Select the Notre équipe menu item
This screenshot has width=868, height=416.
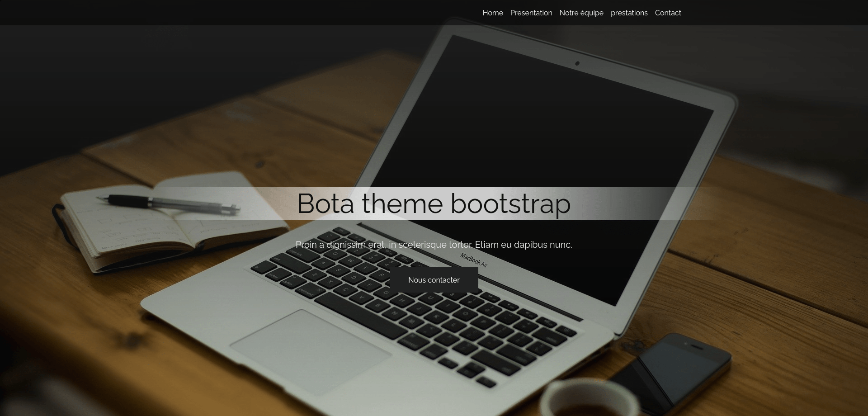click(581, 13)
